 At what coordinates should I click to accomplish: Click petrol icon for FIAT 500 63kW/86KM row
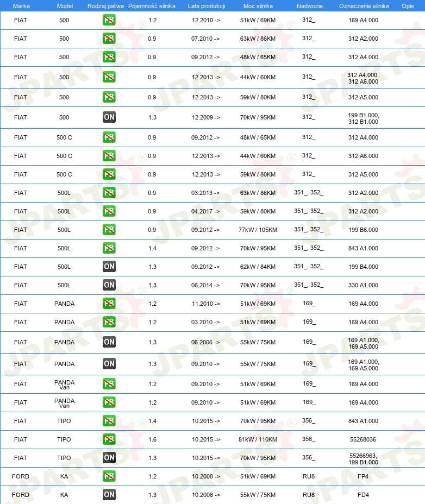[x=109, y=39]
